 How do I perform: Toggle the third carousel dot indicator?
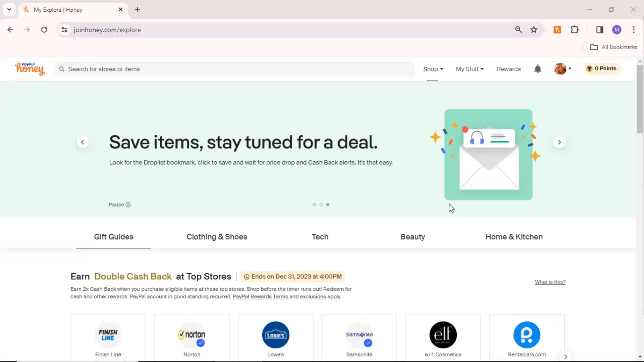(327, 204)
